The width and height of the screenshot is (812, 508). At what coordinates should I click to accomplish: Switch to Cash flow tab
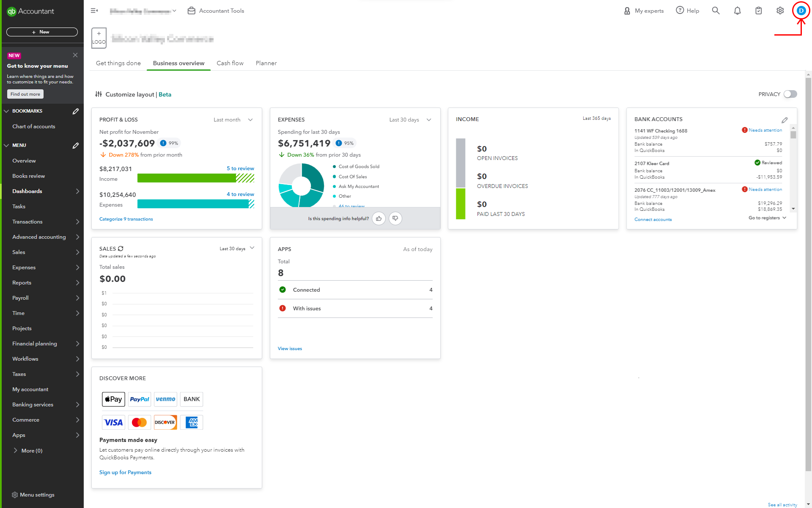point(230,63)
